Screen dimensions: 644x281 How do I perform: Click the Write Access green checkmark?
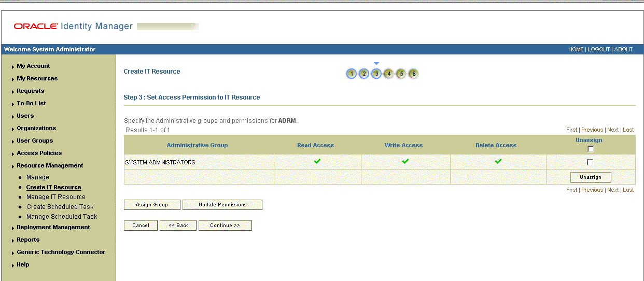pyautogui.click(x=405, y=161)
